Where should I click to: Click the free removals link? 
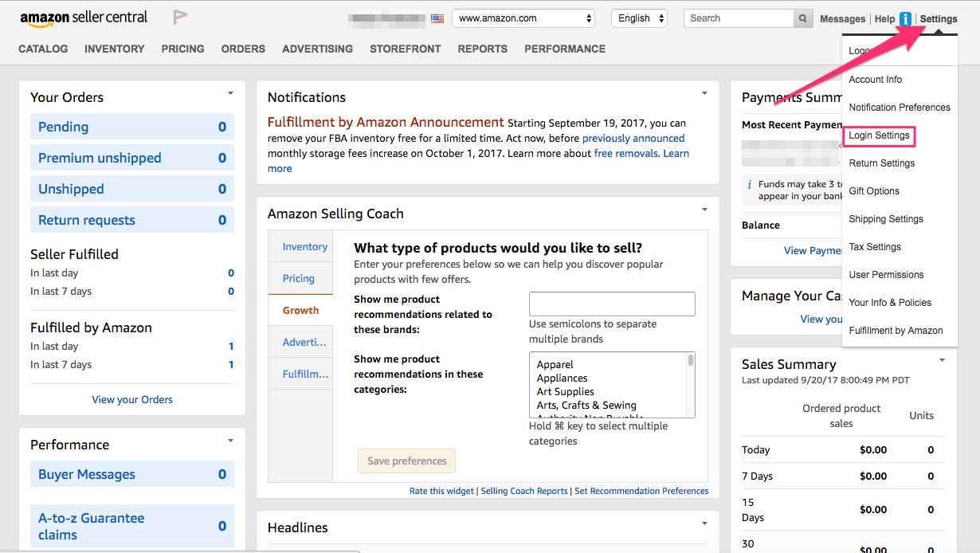(626, 154)
